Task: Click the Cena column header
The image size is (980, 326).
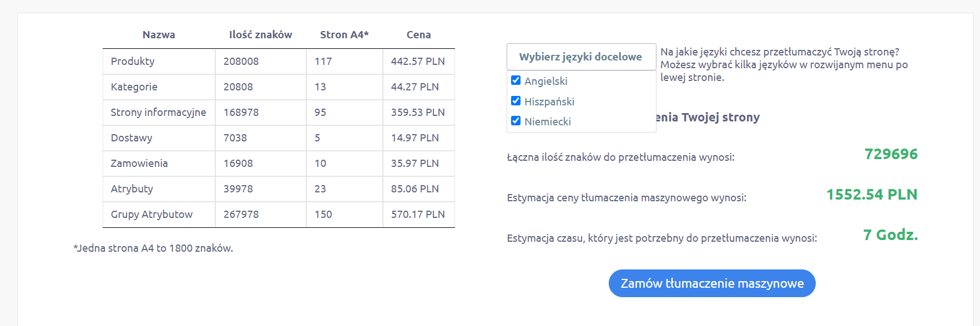Action: [x=418, y=34]
